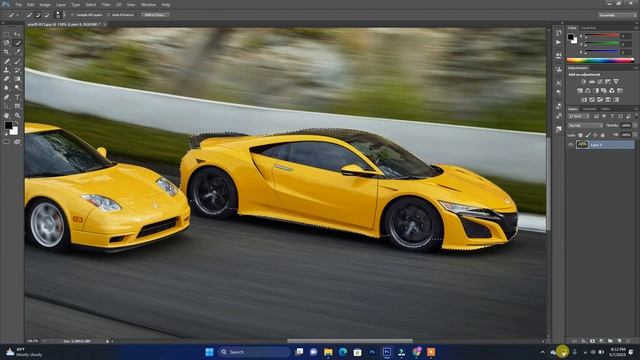Select the Path Selection tool
This screenshot has width=640, height=360.
pos(7,106)
